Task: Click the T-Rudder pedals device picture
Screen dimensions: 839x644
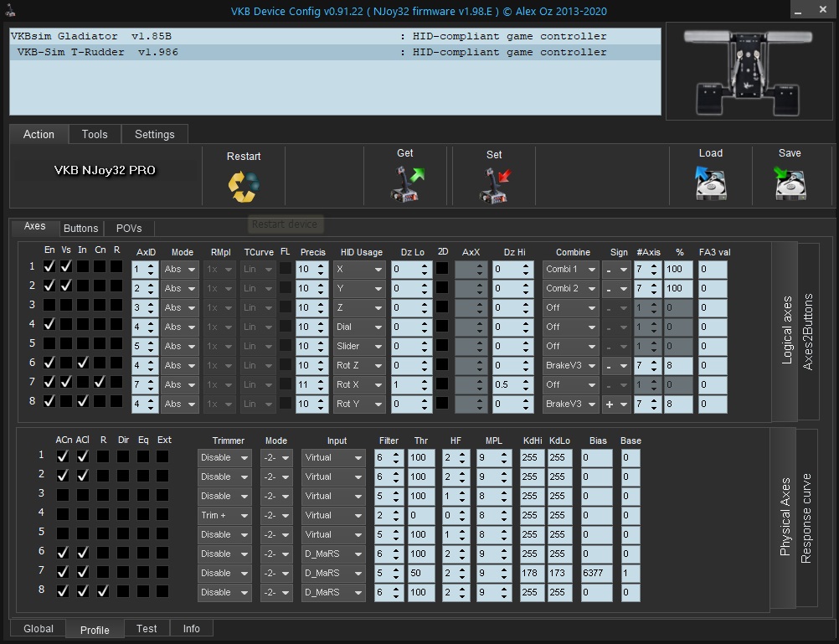Action: (749, 71)
